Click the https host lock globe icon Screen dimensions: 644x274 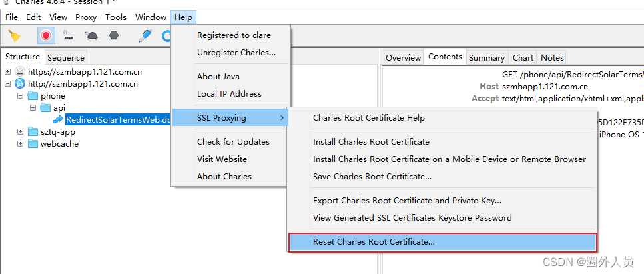20,71
